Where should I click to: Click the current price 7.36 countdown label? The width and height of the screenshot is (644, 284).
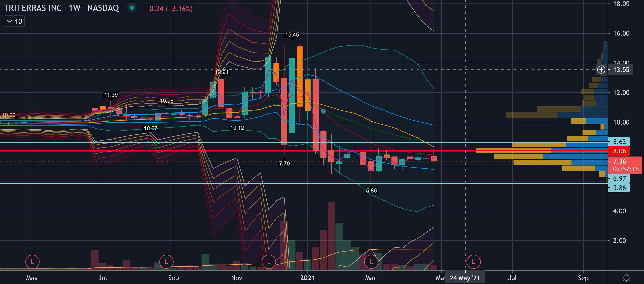click(625, 165)
